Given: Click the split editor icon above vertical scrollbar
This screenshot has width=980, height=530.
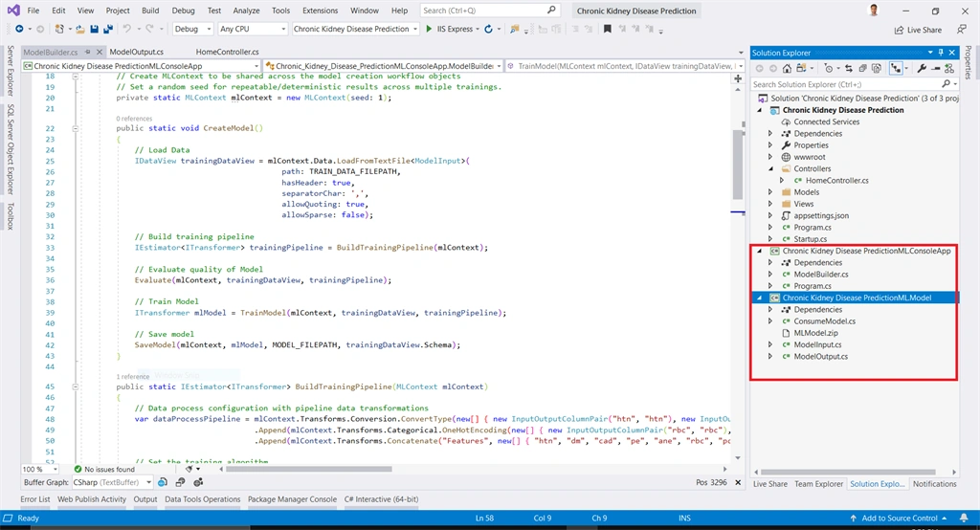Looking at the screenshot, I should point(738,78).
